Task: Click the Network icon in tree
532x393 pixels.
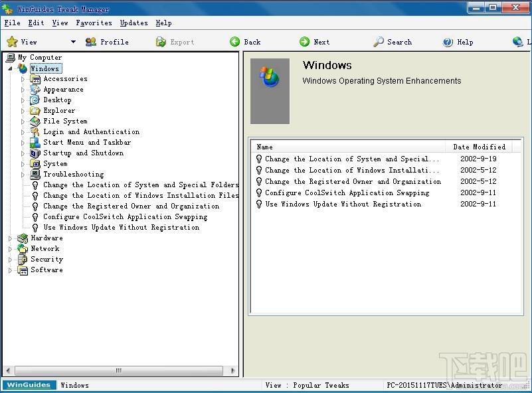Action: pyautogui.click(x=23, y=249)
